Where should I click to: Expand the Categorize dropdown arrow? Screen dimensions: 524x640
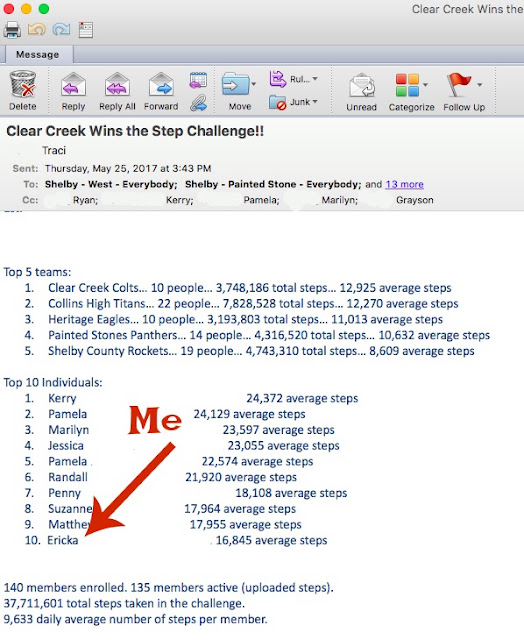[426, 84]
